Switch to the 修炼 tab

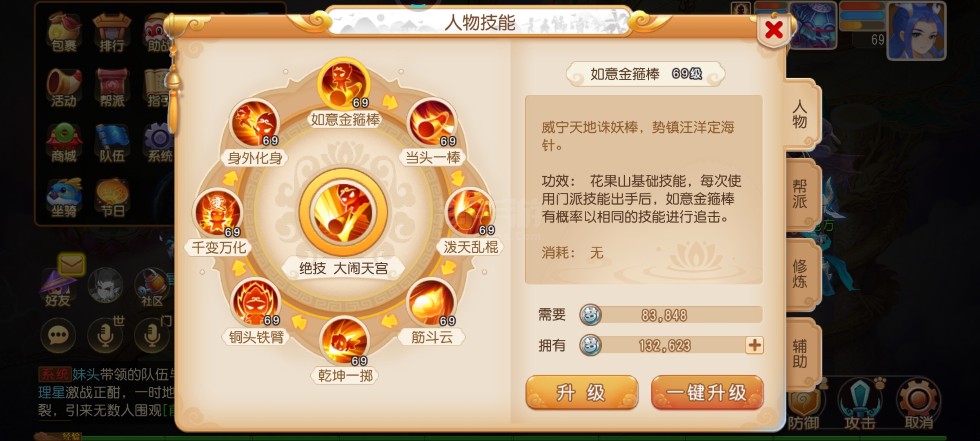(x=800, y=274)
